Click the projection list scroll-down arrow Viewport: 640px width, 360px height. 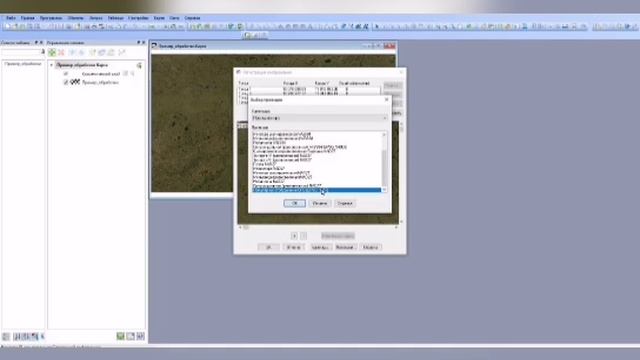click(384, 190)
